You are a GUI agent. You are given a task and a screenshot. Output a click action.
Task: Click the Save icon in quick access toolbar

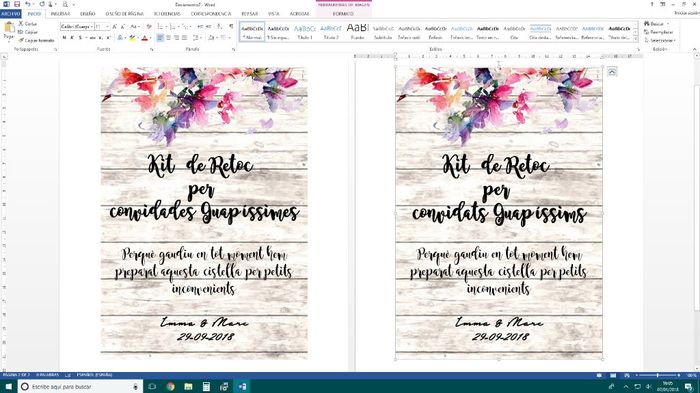[17, 4]
